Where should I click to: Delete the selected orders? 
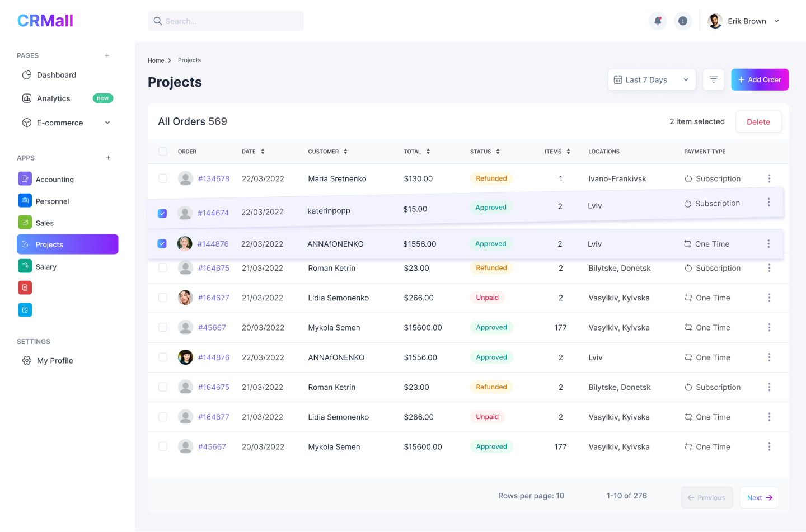(758, 122)
